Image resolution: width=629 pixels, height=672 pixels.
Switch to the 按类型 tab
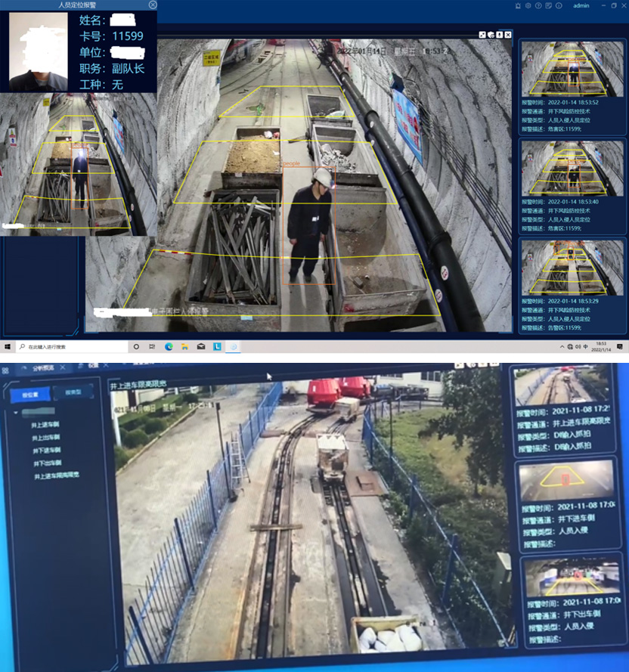(x=73, y=394)
